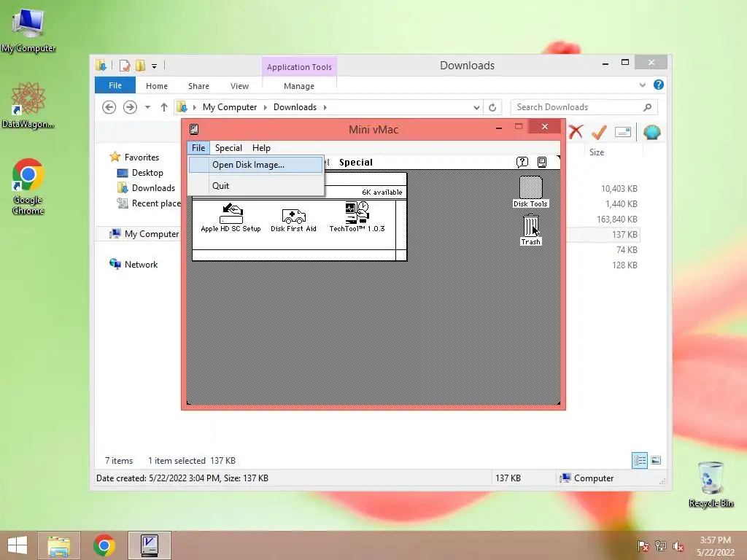Choose Open Disk Image from File menu
The width and height of the screenshot is (747, 560).
256,165
